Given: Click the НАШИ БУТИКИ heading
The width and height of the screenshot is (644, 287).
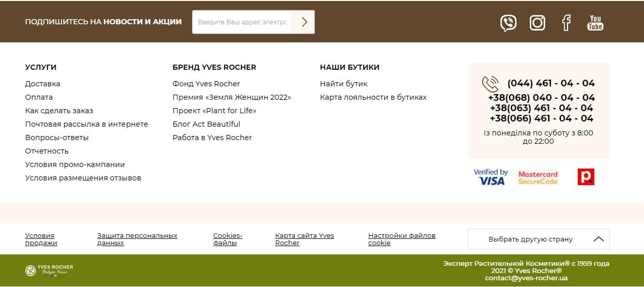Looking at the screenshot, I should point(350,67).
